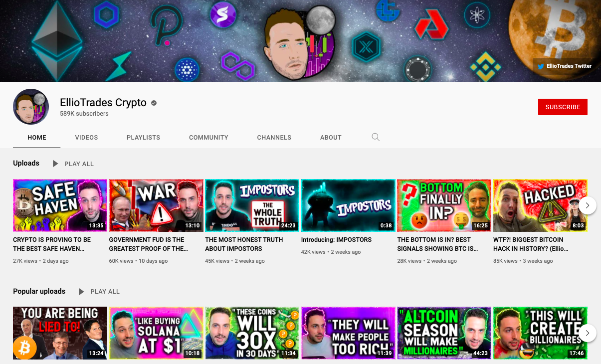Click the 44:23 duration badge
This screenshot has height=364, width=601.
click(480, 353)
